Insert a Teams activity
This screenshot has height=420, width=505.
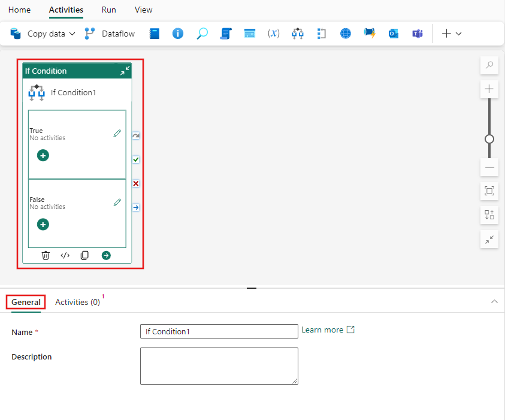418,34
